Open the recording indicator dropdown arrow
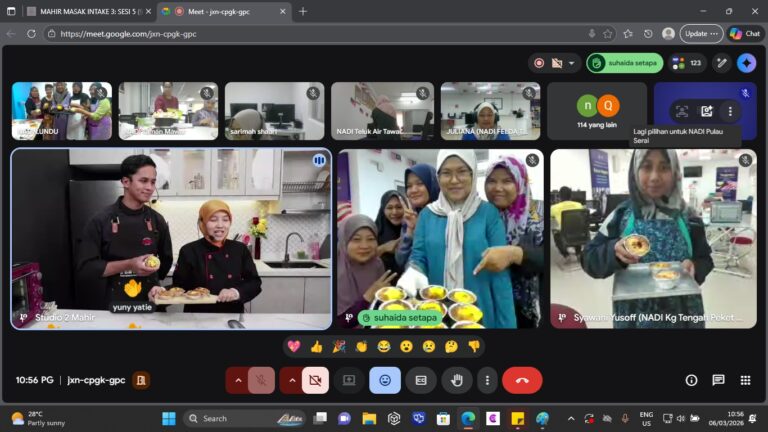Image resolution: width=768 pixels, height=432 pixels. coord(572,63)
